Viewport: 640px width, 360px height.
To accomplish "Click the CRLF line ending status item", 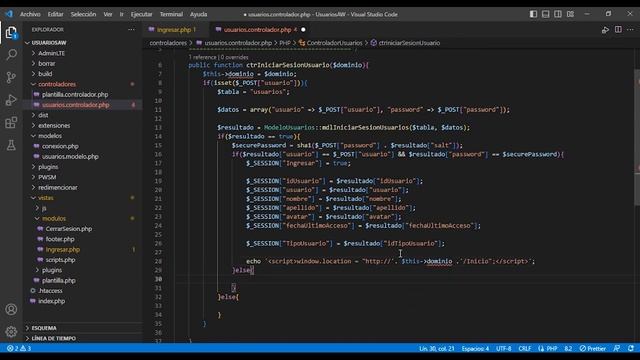I will tap(524, 349).
